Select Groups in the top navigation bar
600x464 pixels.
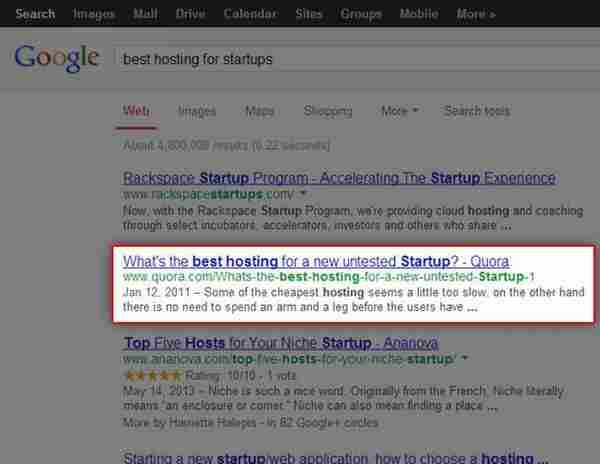(360, 14)
